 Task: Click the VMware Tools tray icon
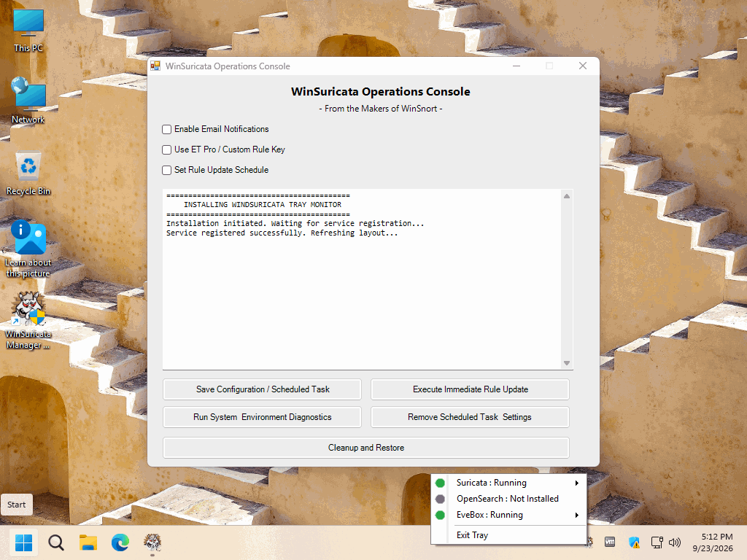tap(610, 542)
